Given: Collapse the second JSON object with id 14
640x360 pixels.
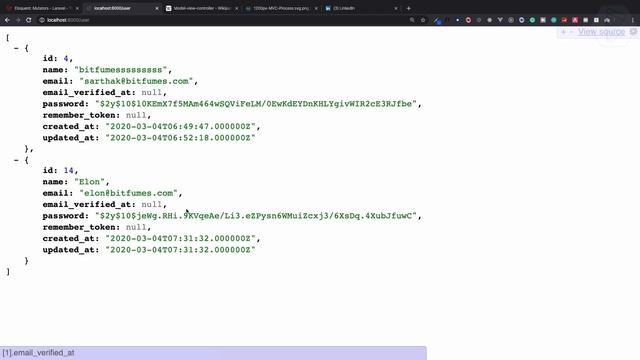Looking at the screenshot, I should [16, 160].
